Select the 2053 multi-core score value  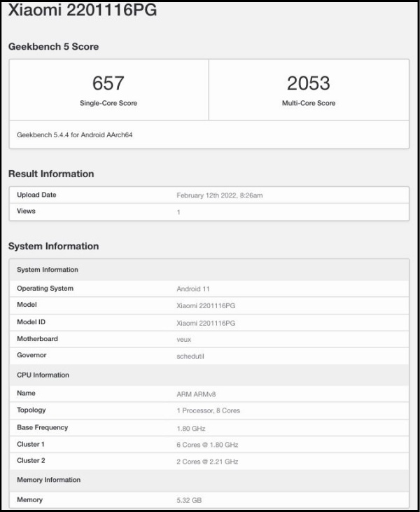[x=308, y=83]
